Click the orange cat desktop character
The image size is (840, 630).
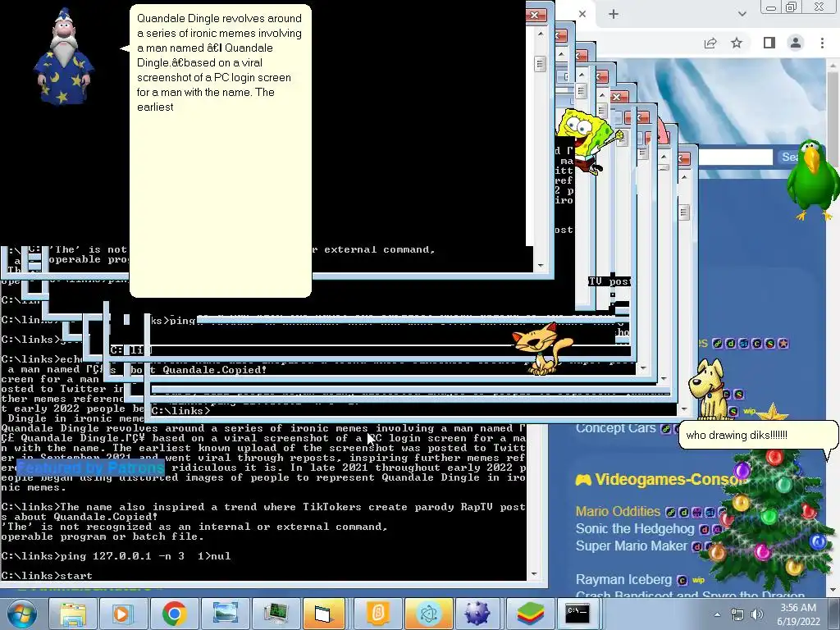coord(542,349)
